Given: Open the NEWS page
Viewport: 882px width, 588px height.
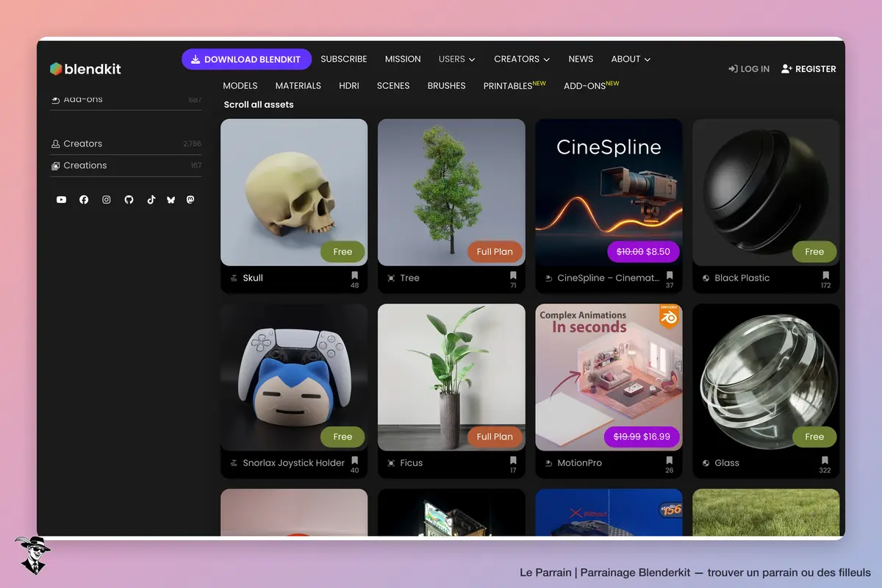Looking at the screenshot, I should (x=581, y=59).
